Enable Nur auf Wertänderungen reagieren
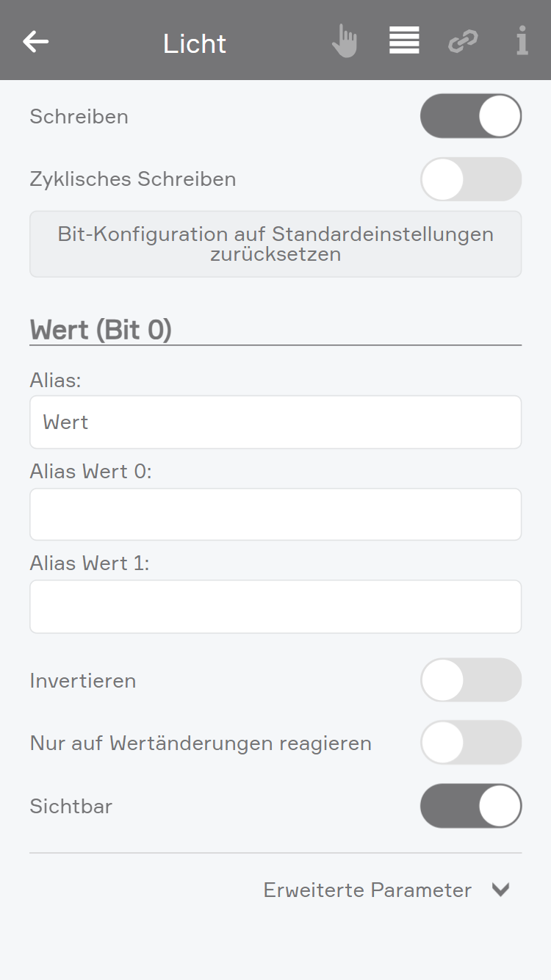 pos(471,743)
